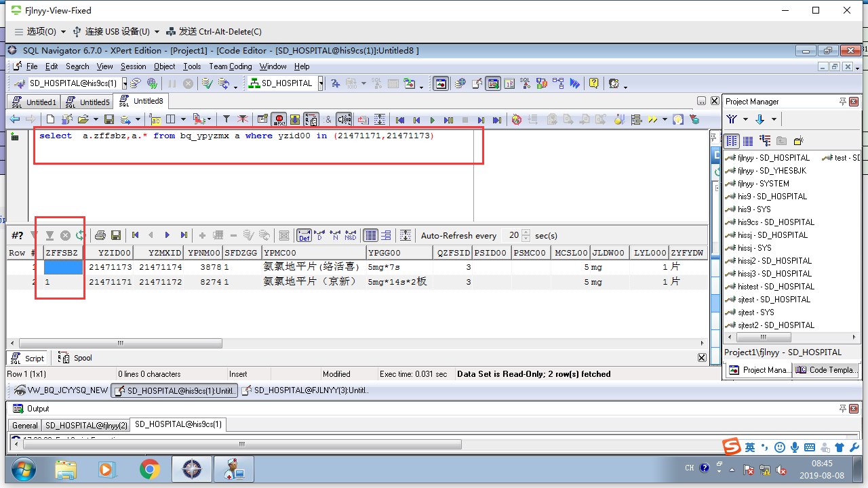
Task: Open the Project Manager filter dropdown
Action: click(x=746, y=119)
